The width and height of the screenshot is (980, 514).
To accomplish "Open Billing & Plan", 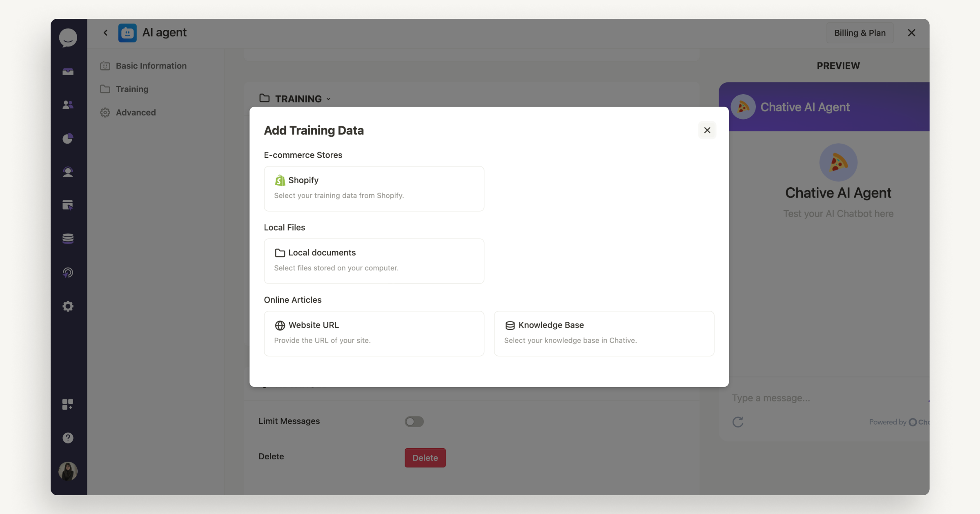I will coord(860,33).
